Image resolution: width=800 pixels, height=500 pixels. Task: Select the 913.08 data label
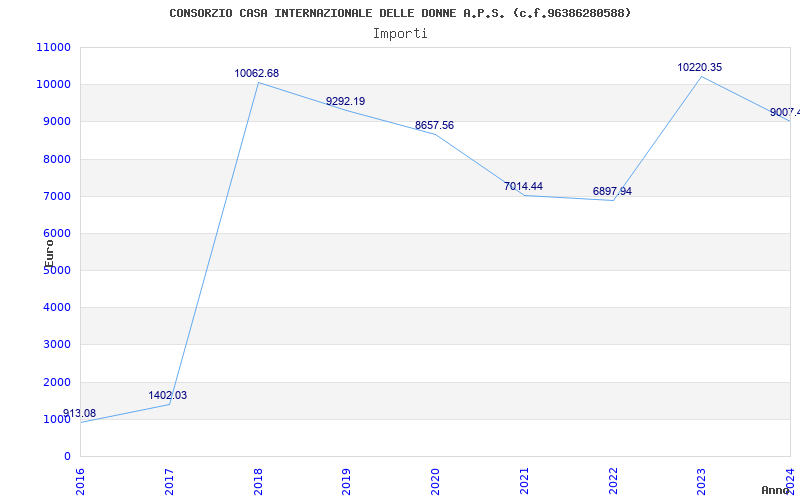coord(79,413)
